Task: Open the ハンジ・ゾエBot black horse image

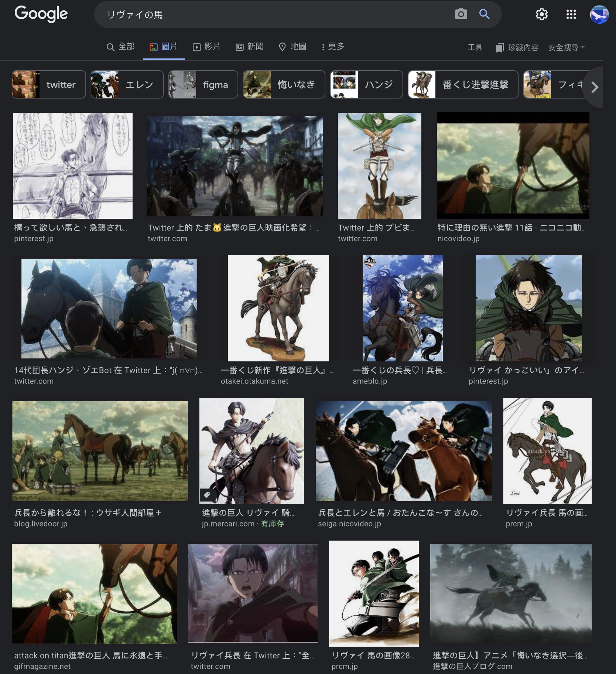Action: tap(109, 308)
